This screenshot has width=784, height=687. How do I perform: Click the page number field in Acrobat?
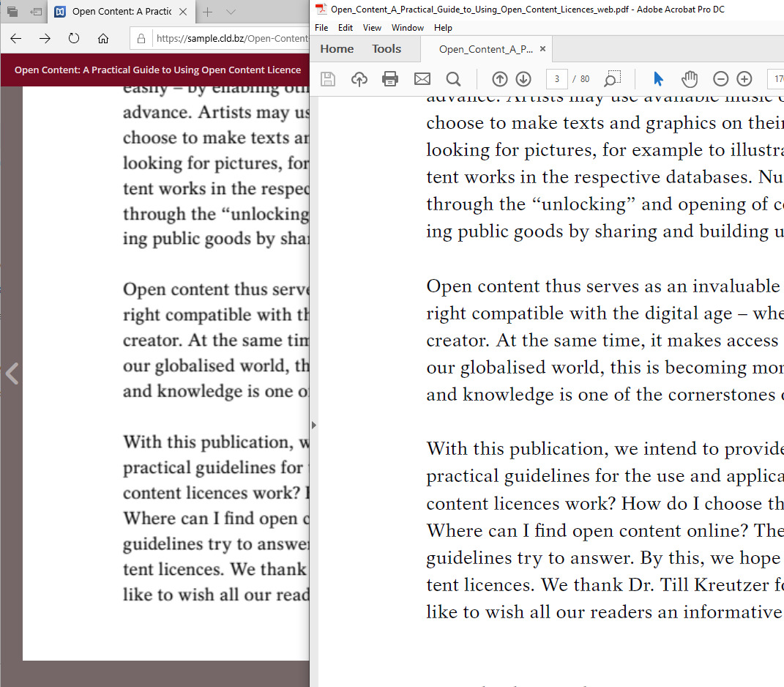(x=557, y=79)
